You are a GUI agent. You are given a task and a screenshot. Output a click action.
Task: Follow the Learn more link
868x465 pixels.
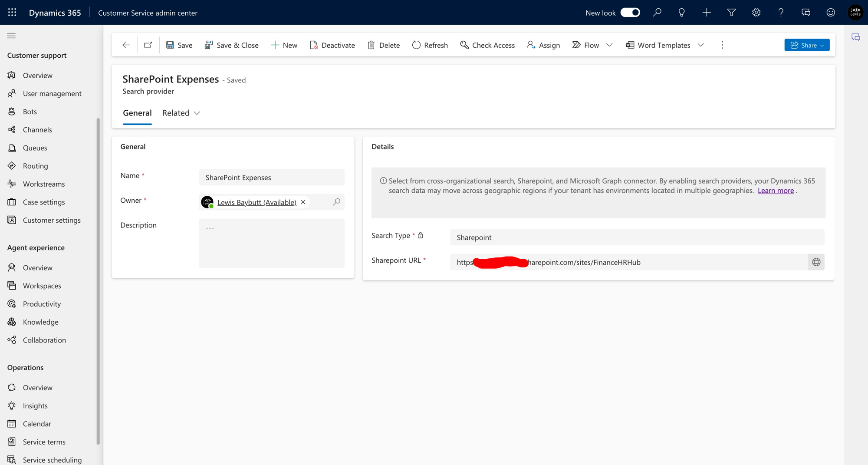coord(776,191)
